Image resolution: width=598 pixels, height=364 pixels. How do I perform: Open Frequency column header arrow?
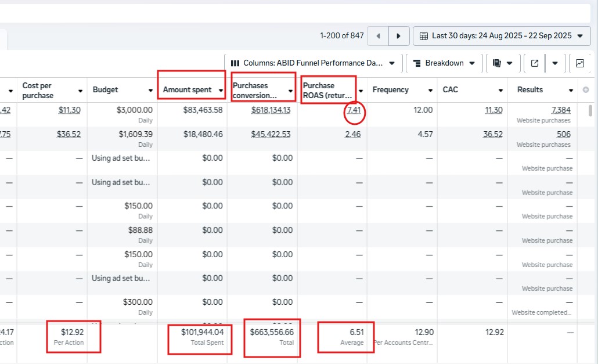point(430,91)
